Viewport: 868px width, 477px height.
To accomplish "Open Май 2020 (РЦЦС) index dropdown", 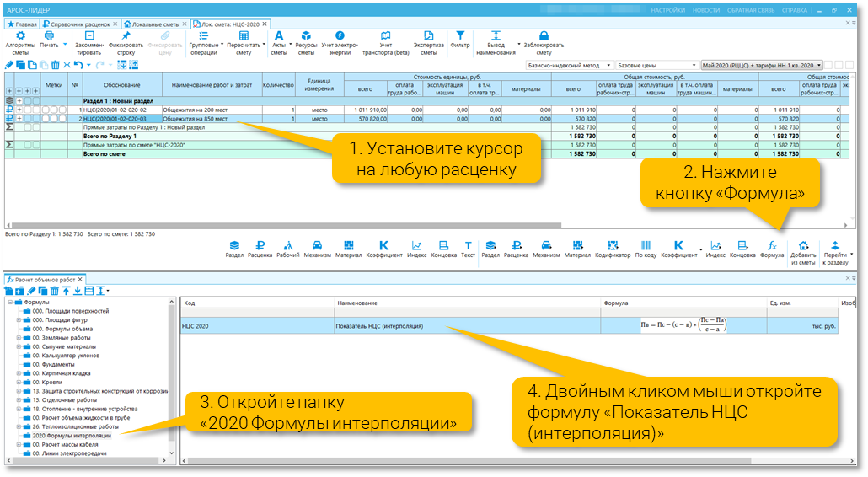I will click(762, 65).
